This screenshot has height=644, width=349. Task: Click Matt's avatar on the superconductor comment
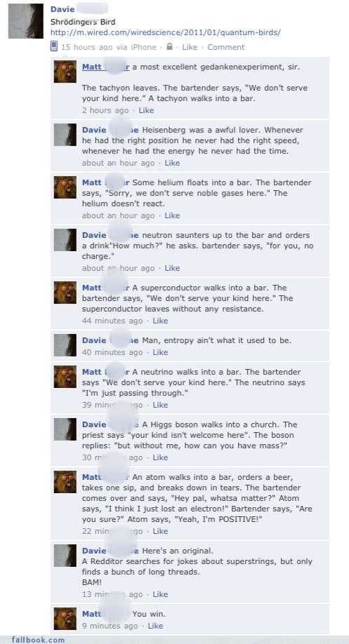(x=65, y=293)
